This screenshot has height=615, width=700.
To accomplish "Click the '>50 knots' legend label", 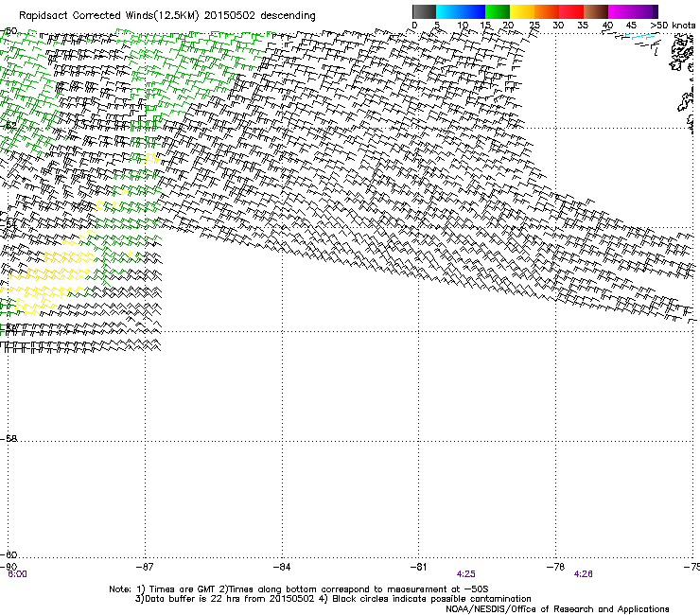I will pyautogui.click(x=673, y=26).
